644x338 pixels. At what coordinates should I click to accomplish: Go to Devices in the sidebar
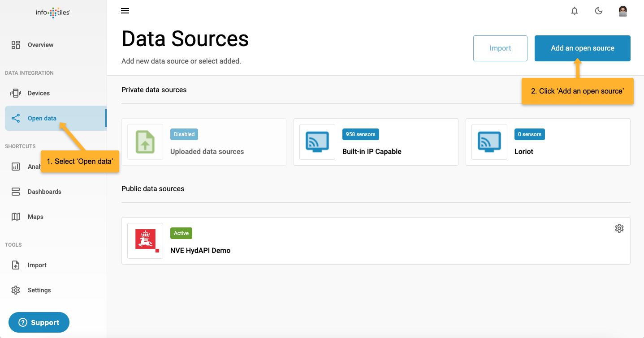[39, 93]
